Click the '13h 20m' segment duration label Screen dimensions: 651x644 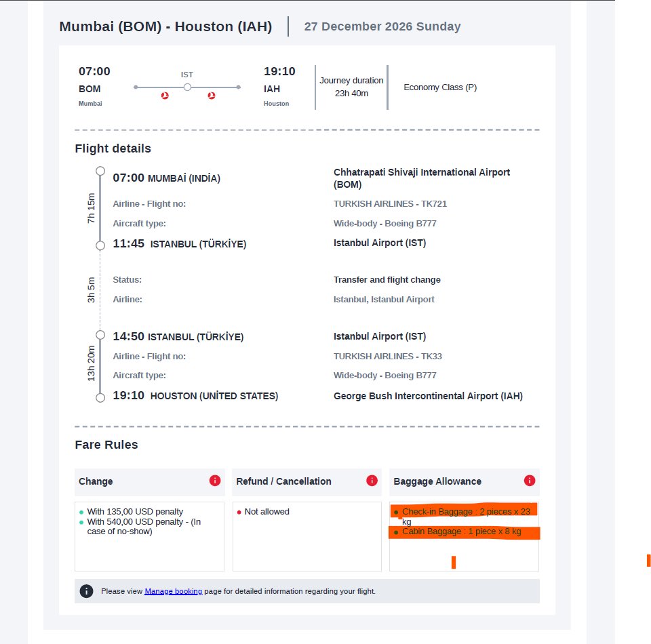(x=91, y=363)
